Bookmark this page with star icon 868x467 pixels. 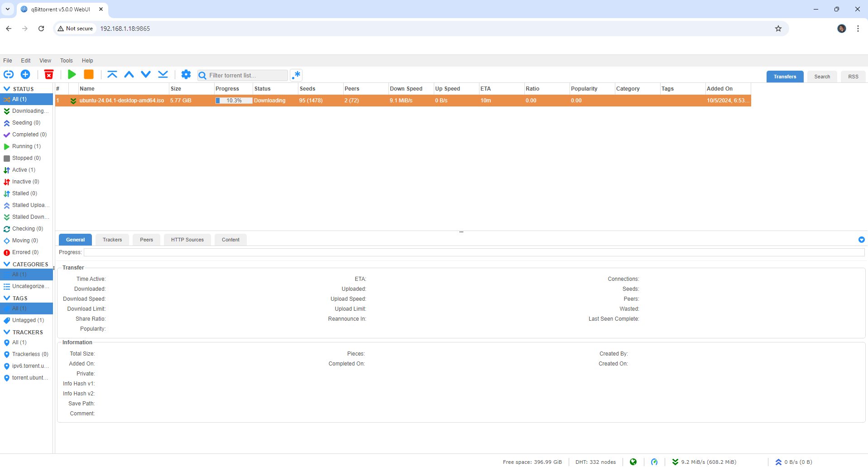pyautogui.click(x=778, y=29)
